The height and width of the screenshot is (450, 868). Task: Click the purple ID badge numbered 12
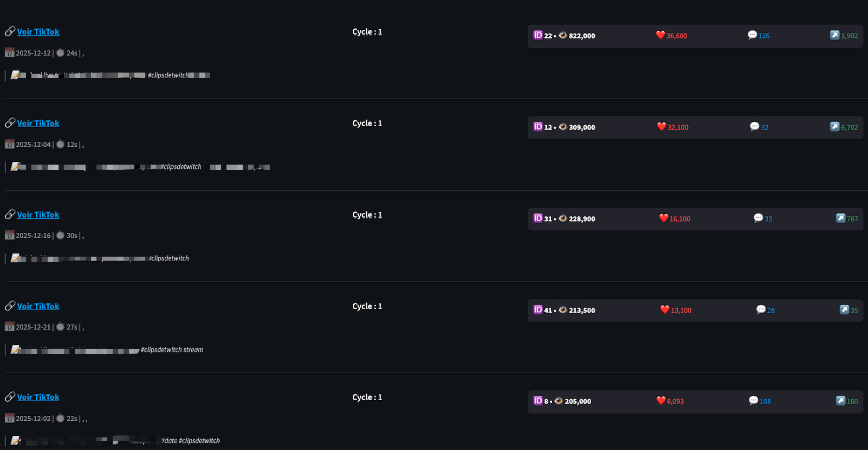coord(538,127)
